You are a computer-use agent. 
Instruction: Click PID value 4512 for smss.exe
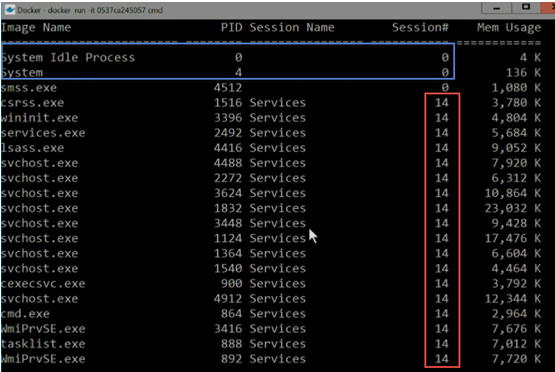tap(228, 87)
